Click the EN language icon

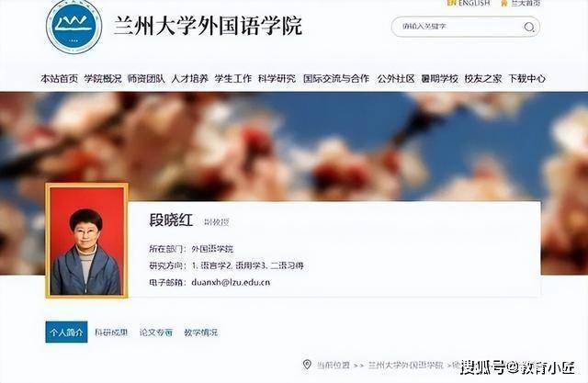click(x=451, y=3)
